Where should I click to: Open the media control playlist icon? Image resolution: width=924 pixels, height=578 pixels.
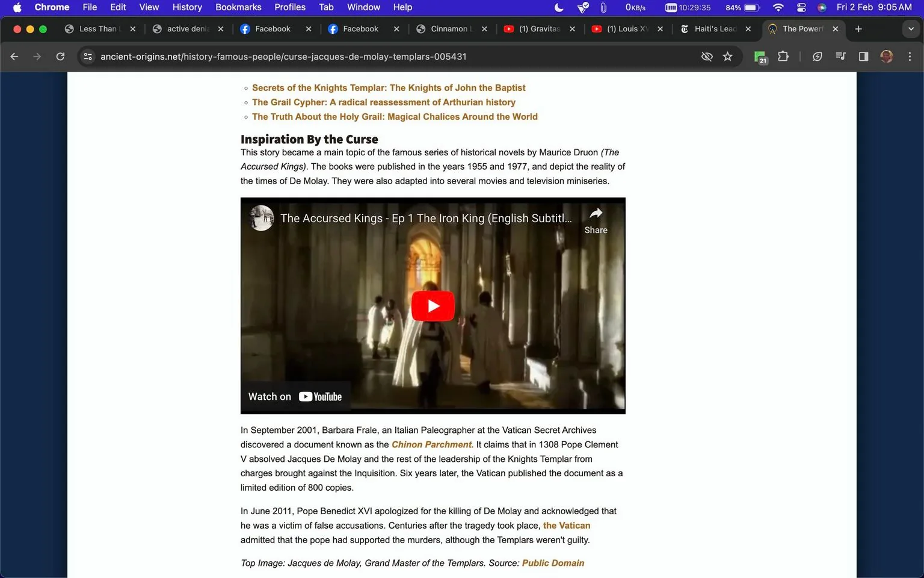[840, 57]
